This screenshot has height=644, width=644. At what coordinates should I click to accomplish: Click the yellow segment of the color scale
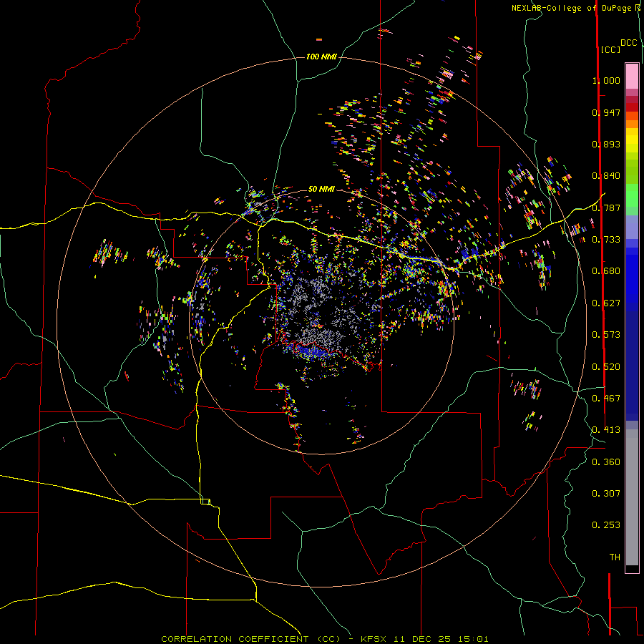[632, 140]
